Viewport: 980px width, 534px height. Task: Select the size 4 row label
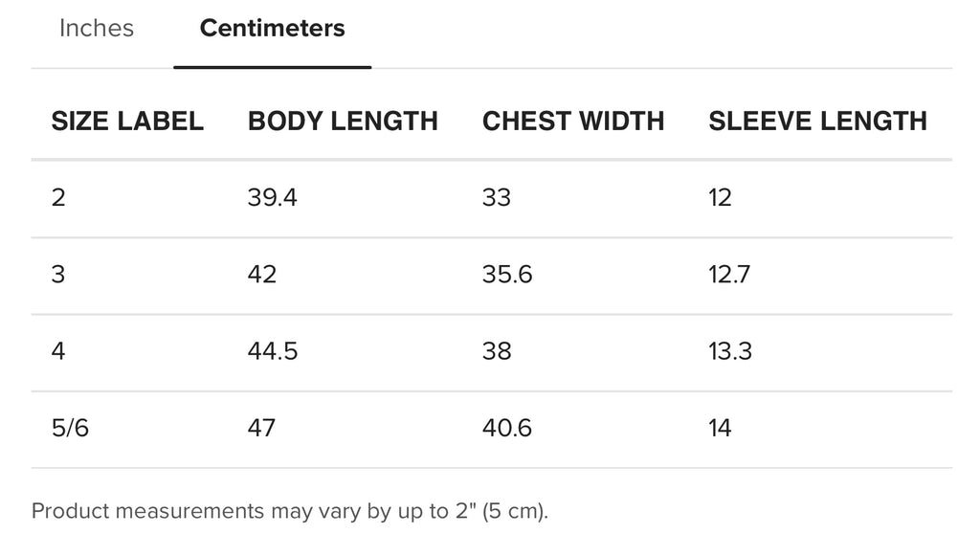click(58, 351)
